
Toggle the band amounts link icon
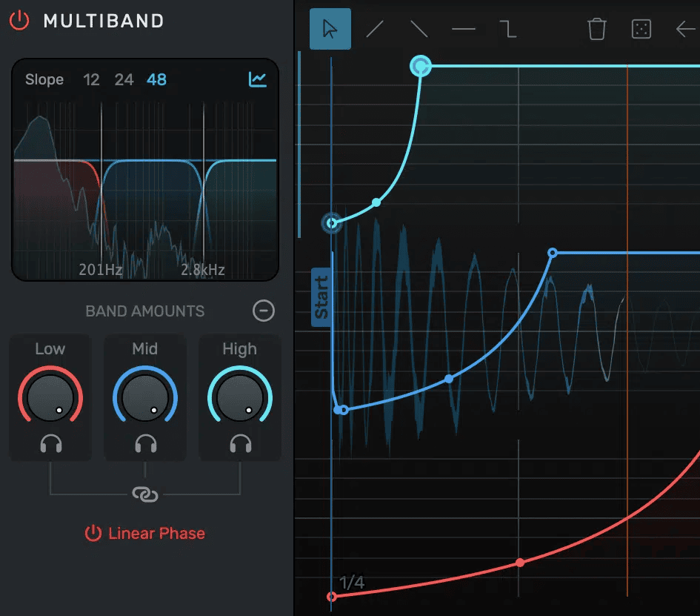[145, 494]
